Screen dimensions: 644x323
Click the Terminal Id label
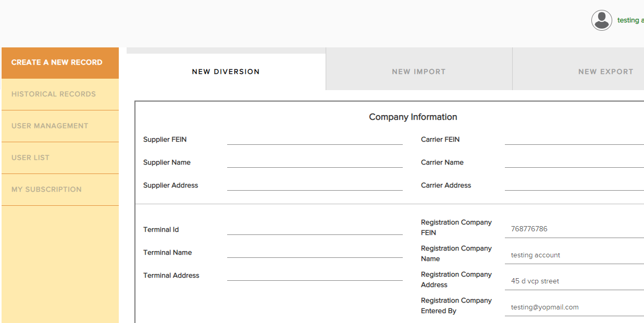tap(161, 230)
